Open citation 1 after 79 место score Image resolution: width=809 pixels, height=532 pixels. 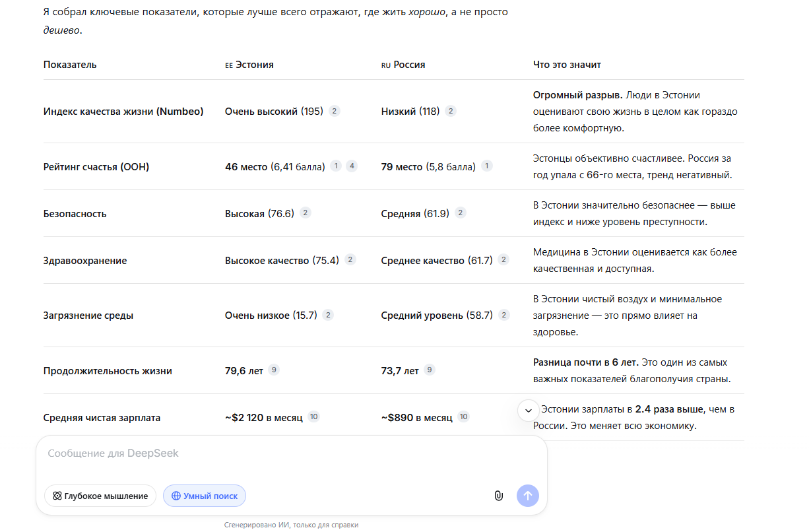(x=486, y=166)
